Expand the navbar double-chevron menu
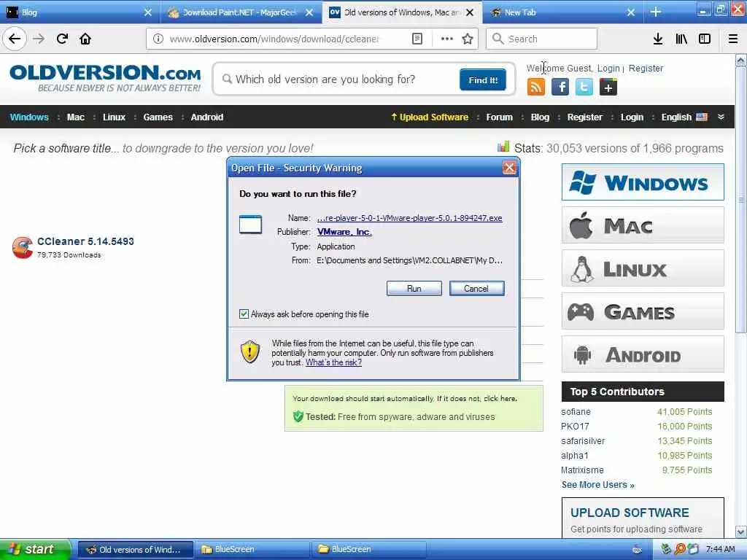The image size is (747, 560). click(721, 117)
